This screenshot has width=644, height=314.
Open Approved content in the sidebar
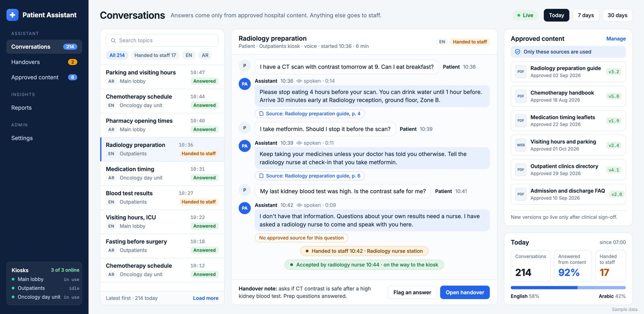[x=44, y=77]
